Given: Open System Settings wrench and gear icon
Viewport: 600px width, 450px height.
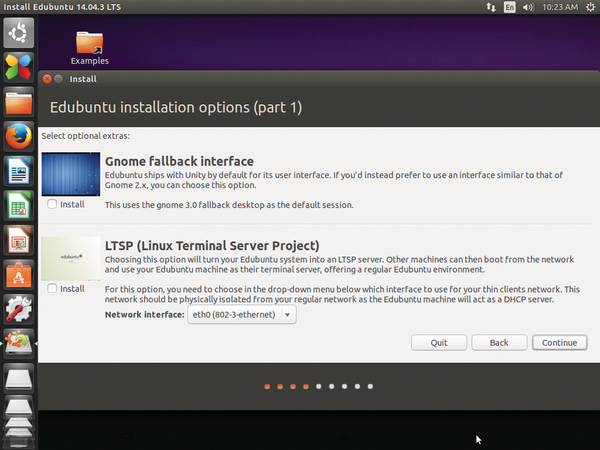Looking at the screenshot, I should tap(18, 309).
